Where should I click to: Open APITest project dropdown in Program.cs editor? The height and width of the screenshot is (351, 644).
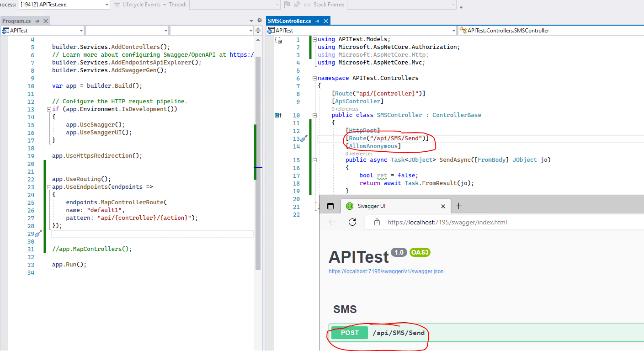click(x=43, y=31)
